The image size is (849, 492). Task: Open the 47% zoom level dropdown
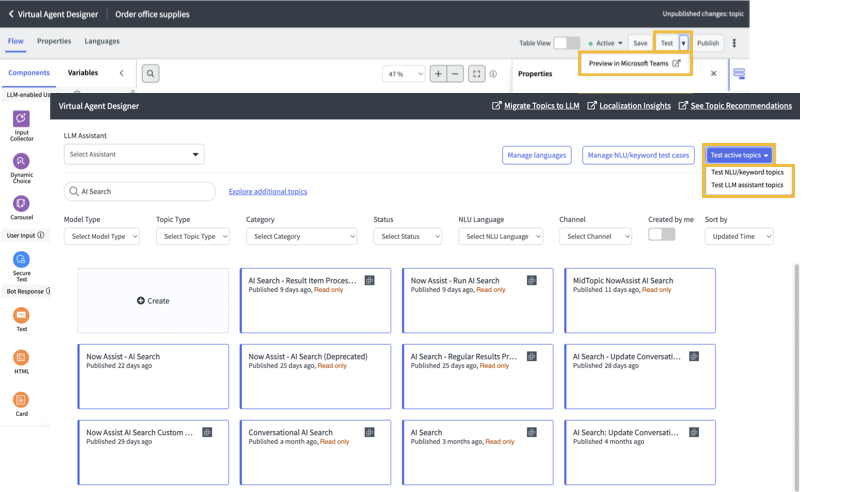coord(403,74)
